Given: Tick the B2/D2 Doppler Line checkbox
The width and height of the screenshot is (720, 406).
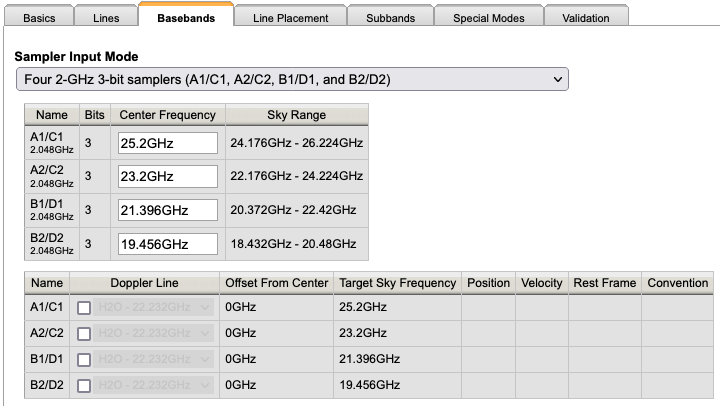Looking at the screenshot, I should [x=84, y=386].
